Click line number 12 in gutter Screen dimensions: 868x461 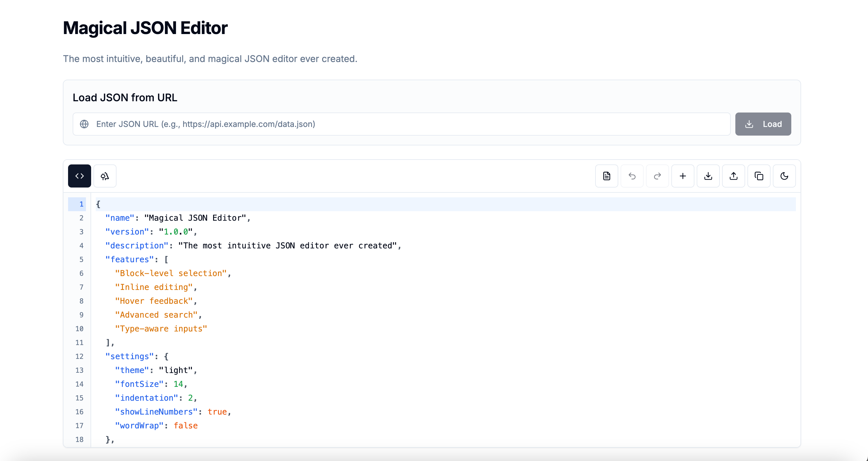79,356
